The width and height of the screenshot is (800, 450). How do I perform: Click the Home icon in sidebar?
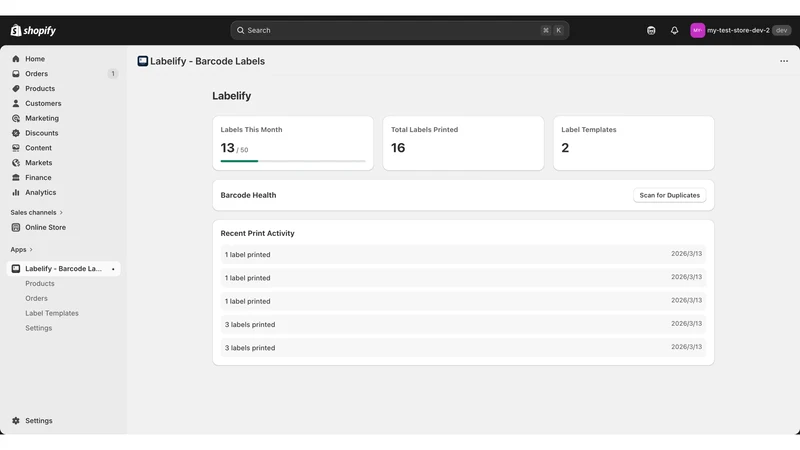click(16, 59)
